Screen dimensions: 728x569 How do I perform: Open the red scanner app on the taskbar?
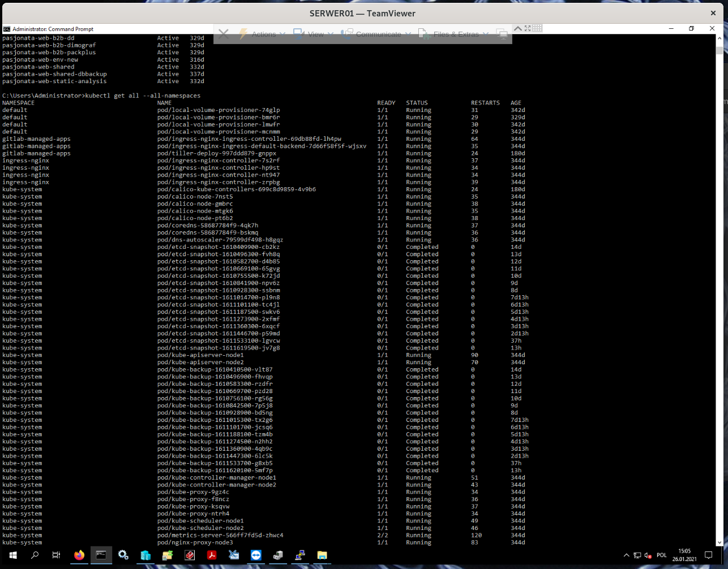click(190, 555)
